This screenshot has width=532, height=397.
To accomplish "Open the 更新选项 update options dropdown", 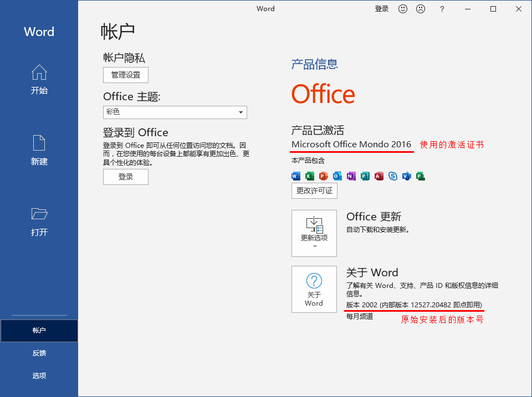I will (314, 233).
